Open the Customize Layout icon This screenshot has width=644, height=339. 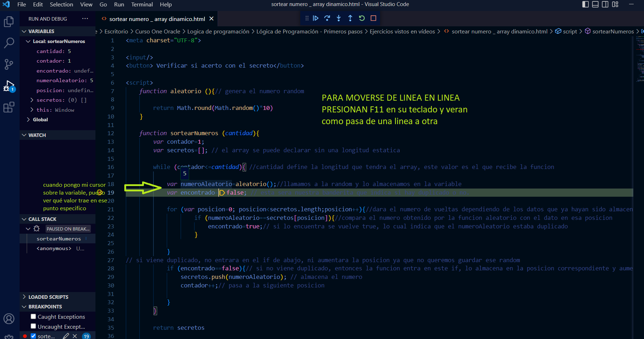coord(615,4)
